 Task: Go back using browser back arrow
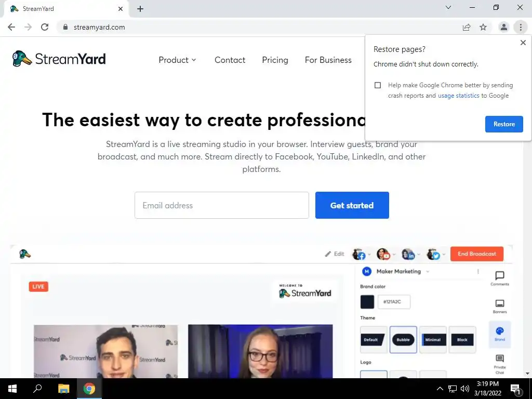(x=11, y=27)
